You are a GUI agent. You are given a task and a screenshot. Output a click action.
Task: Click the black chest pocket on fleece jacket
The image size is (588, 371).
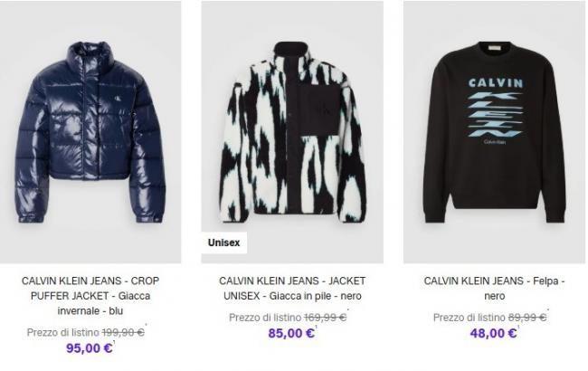pyautogui.click(x=319, y=109)
